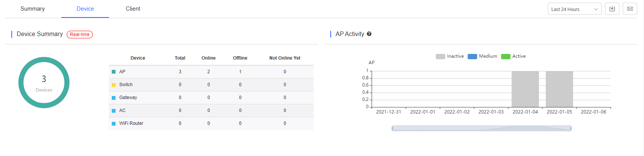
Task: Click the time range dropdown chevron
Action: coord(596,9)
